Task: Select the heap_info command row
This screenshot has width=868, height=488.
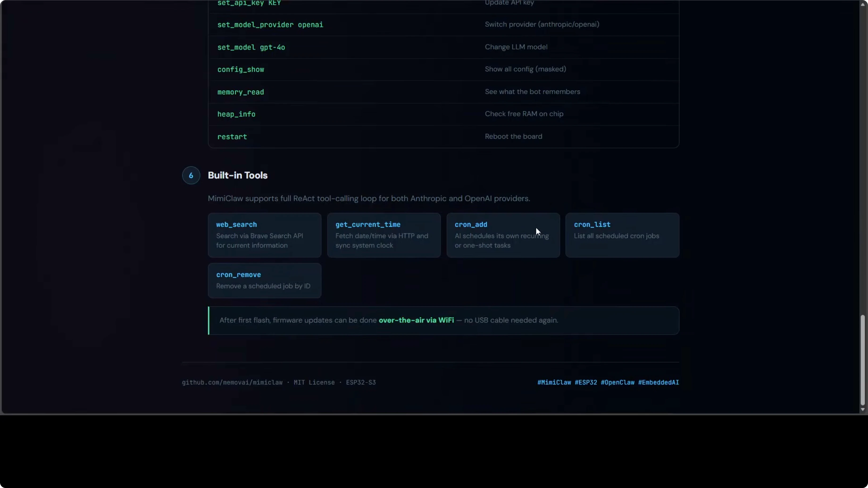Action: coord(236,114)
